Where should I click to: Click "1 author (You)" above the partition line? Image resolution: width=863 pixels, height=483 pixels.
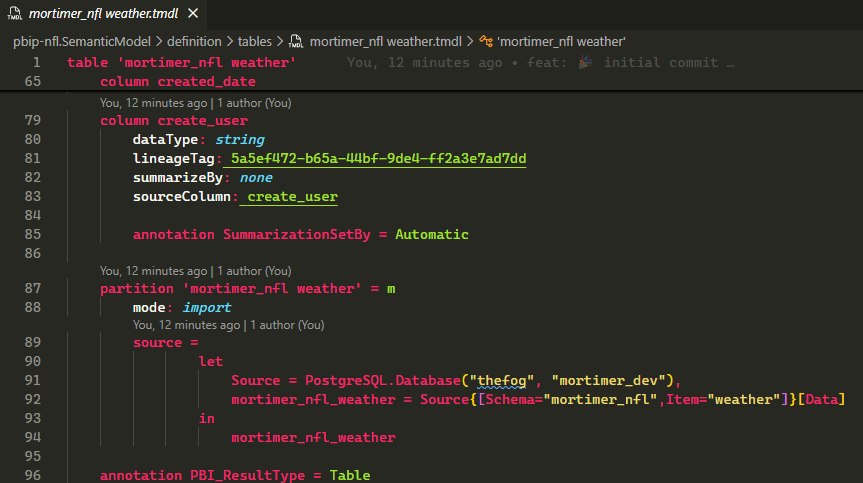pyautogui.click(x=254, y=270)
